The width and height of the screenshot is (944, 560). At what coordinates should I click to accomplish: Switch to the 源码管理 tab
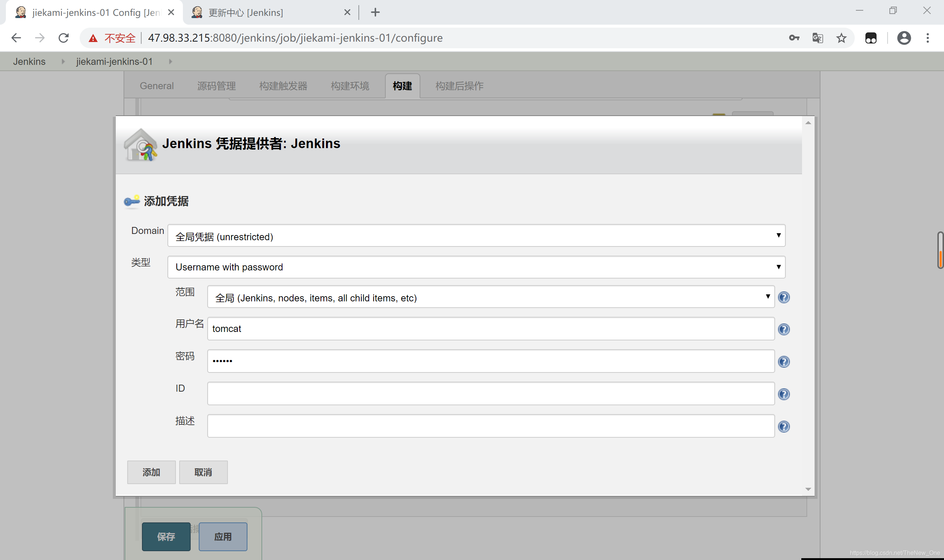(x=216, y=86)
